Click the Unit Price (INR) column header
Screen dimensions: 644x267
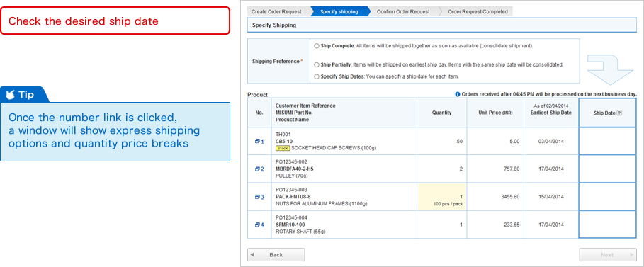(495, 113)
